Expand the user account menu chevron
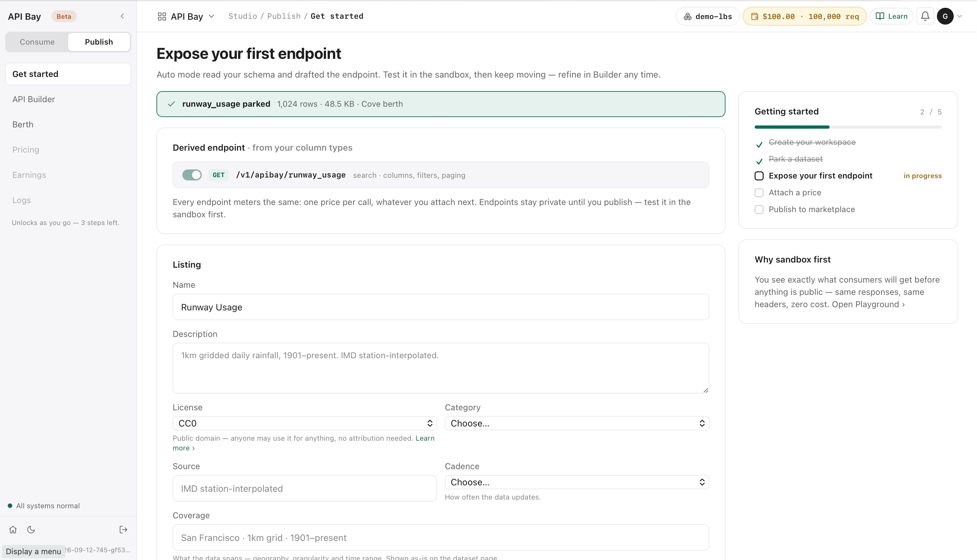Viewport: 977px width, 560px height. (960, 16)
